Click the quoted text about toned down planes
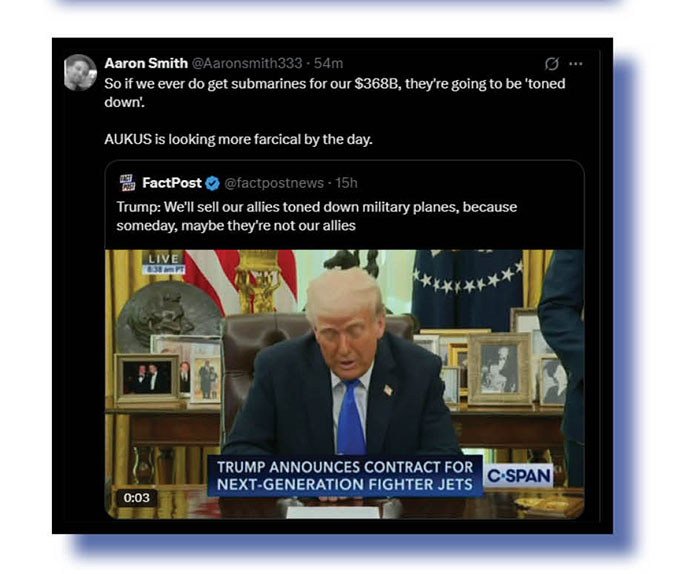680x574 pixels. tap(317, 216)
